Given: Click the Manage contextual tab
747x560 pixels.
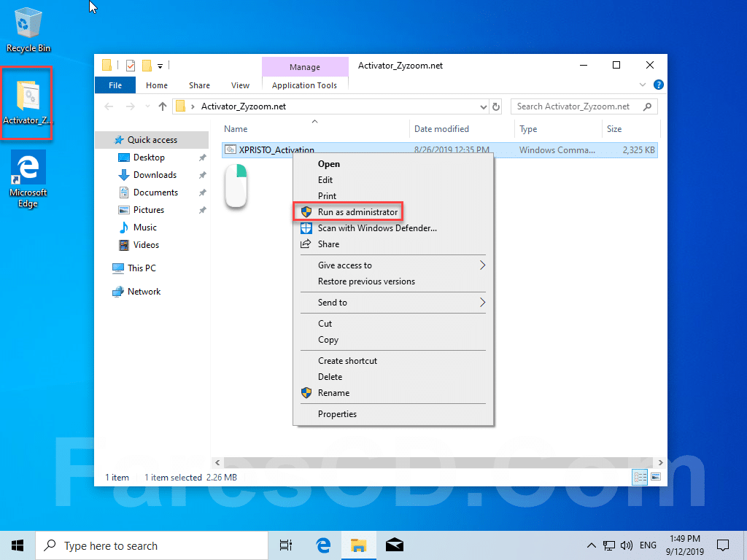Looking at the screenshot, I should (305, 67).
